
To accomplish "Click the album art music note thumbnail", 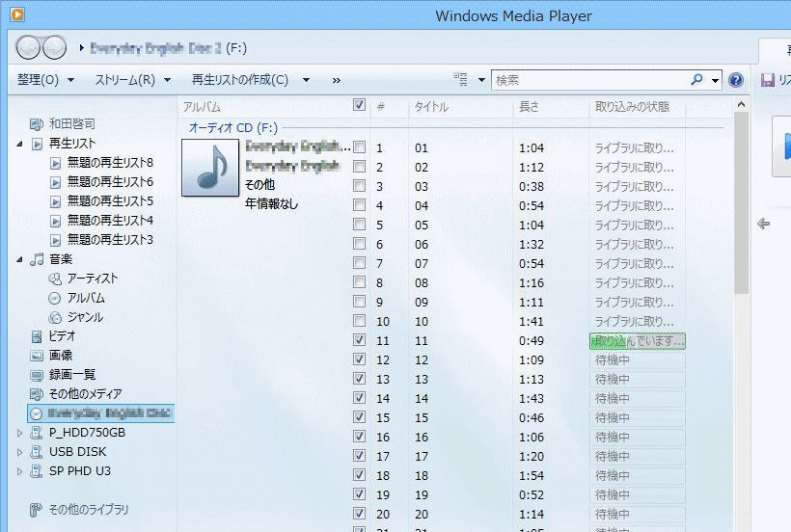I will click(x=210, y=168).
